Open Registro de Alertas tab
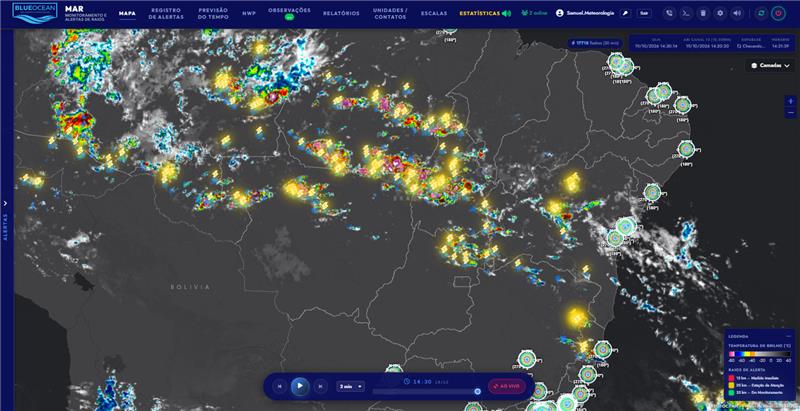Image resolution: width=800 pixels, height=411 pixels. point(166,13)
